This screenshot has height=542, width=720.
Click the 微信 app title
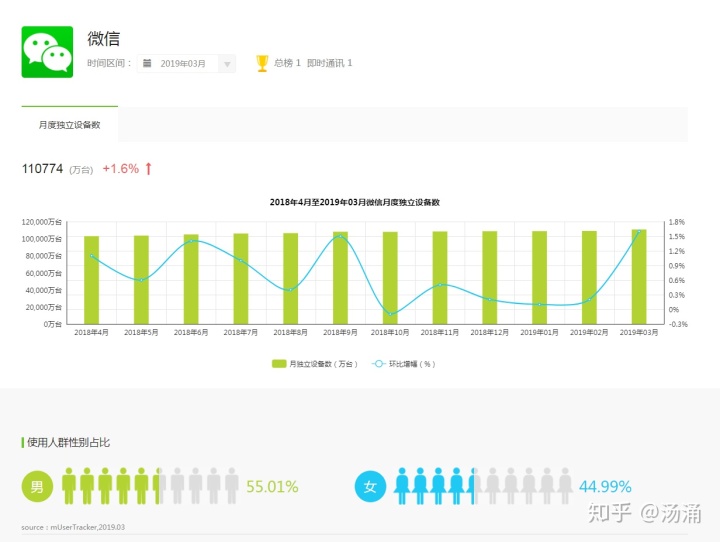[104, 39]
